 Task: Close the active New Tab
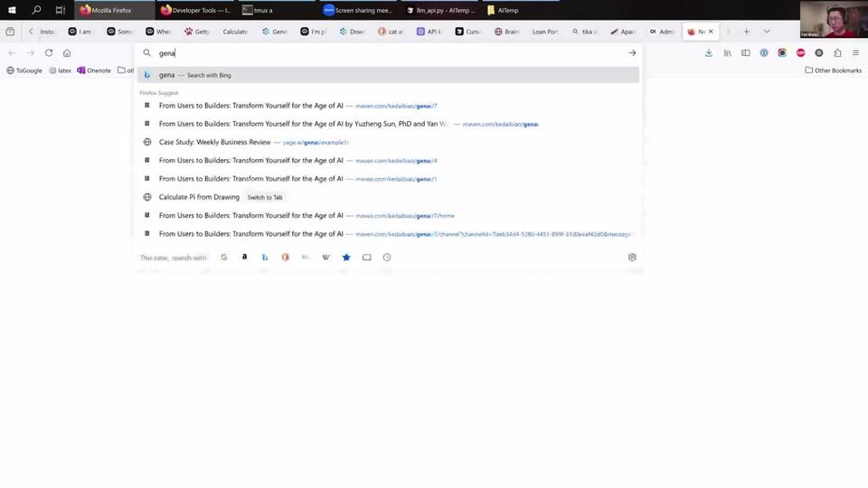coord(711,32)
